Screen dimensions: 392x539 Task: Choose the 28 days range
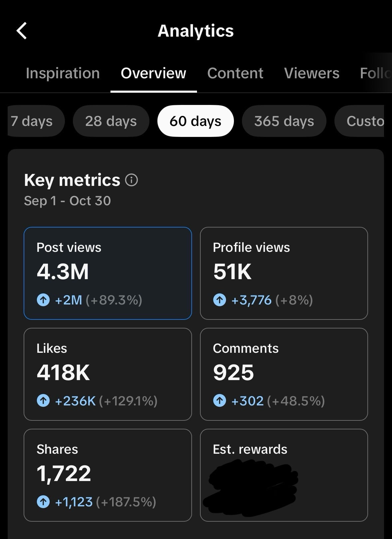coord(111,121)
